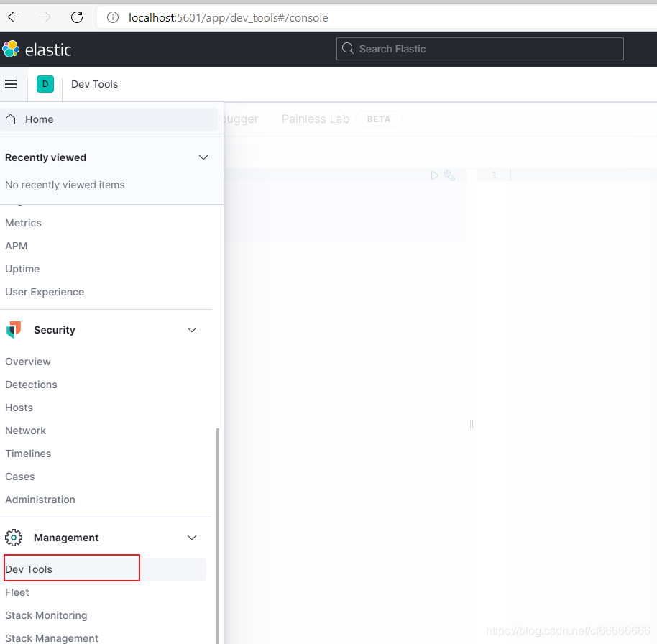Open User Experience in the side nav

click(45, 292)
